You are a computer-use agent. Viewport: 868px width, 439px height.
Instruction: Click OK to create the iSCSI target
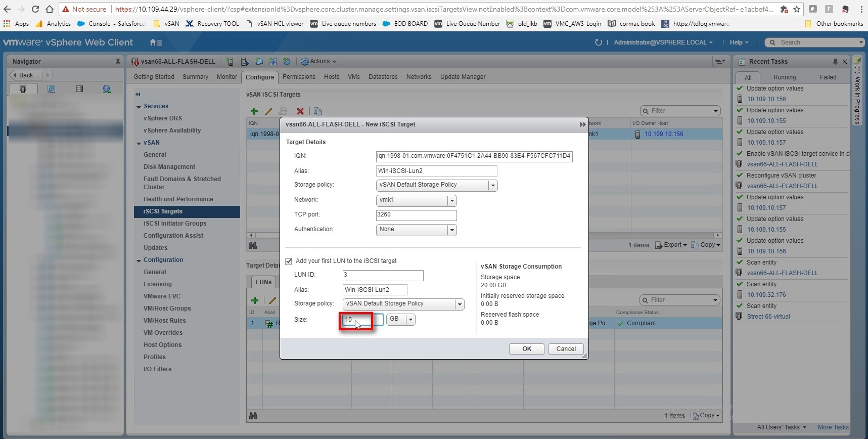(x=526, y=349)
